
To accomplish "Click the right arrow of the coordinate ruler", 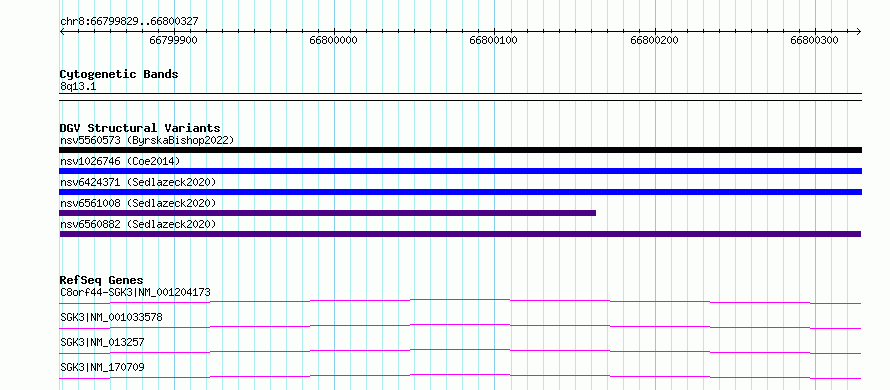I will [858, 32].
